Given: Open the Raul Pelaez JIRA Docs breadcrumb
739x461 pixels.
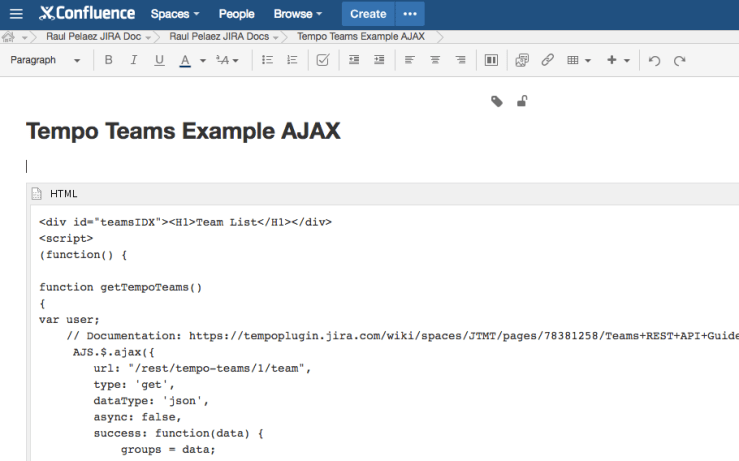Looking at the screenshot, I should click(x=211, y=36).
